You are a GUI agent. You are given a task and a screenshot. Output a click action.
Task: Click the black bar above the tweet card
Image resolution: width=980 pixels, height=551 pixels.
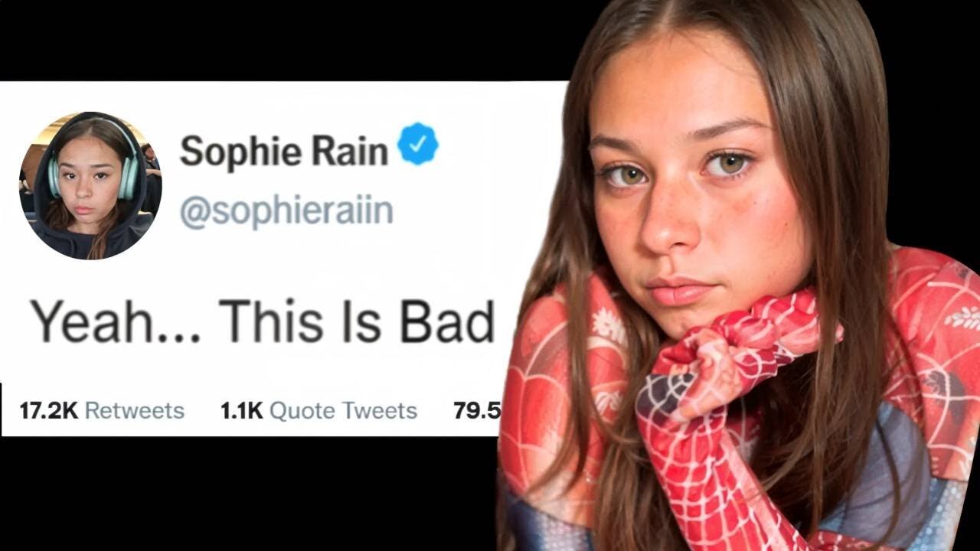coord(283,40)
